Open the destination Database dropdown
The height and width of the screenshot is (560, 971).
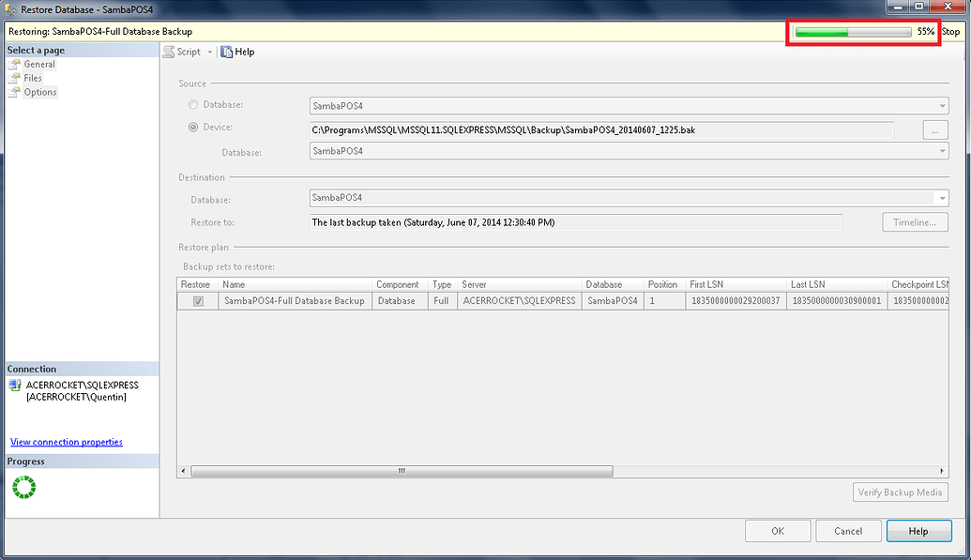pyautogui.click(x=941, y=198)
